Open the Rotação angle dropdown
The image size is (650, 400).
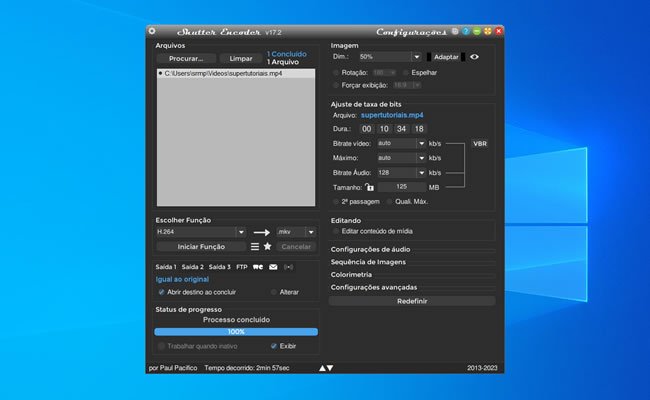pos(385,73)
